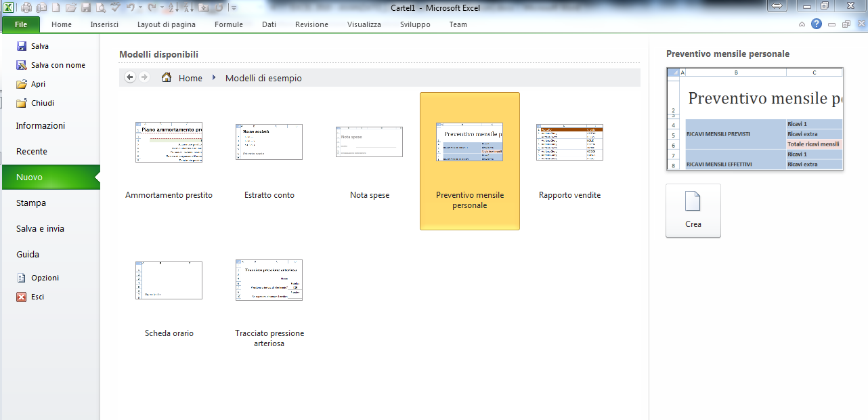Open the green File tab
Viewport: 868px width, 420px height.
point(21,24)
